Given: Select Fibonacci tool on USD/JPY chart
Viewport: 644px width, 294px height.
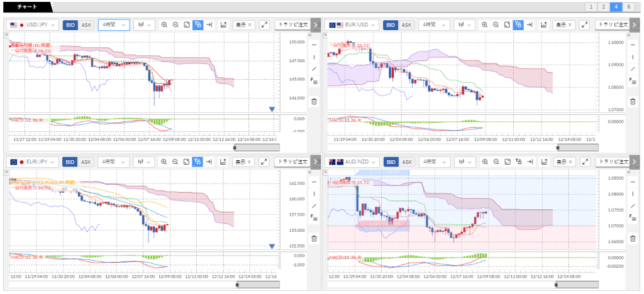Looking at the screenshot, I should tap(314, 80).
